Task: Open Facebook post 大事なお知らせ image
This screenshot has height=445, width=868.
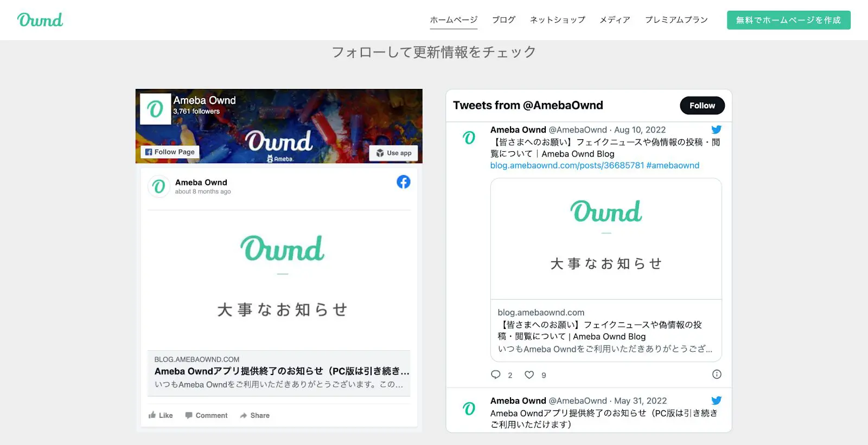Action: (279, 280)
